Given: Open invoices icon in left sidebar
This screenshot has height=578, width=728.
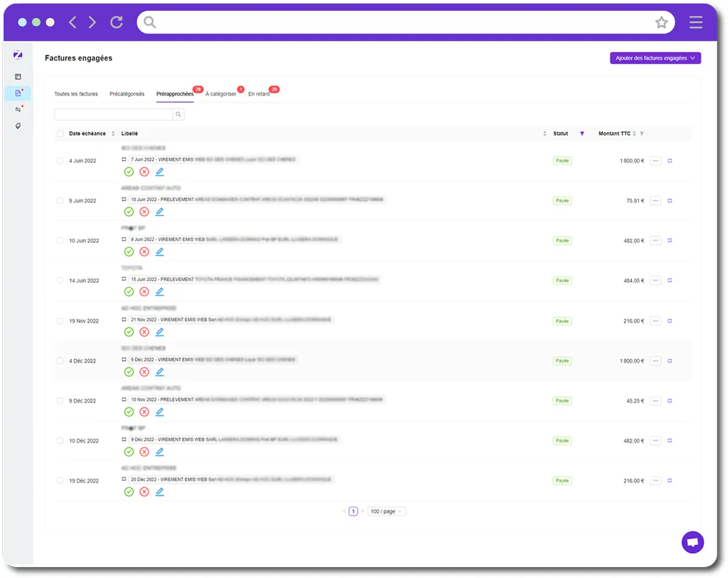Looking at the screenshot, I should coord(18,93).
